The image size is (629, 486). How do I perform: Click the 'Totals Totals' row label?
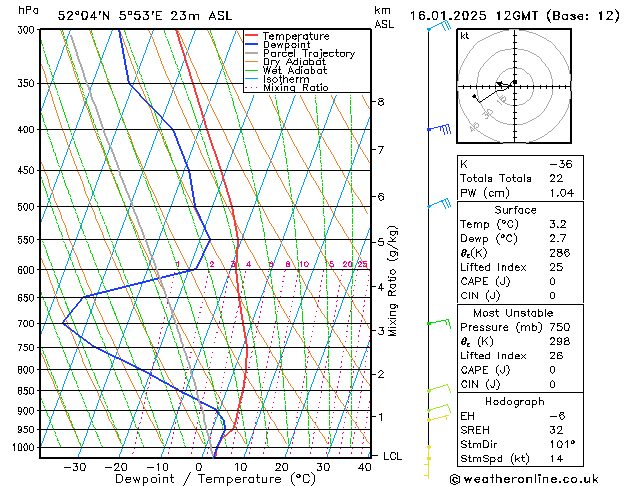(495, 178)
